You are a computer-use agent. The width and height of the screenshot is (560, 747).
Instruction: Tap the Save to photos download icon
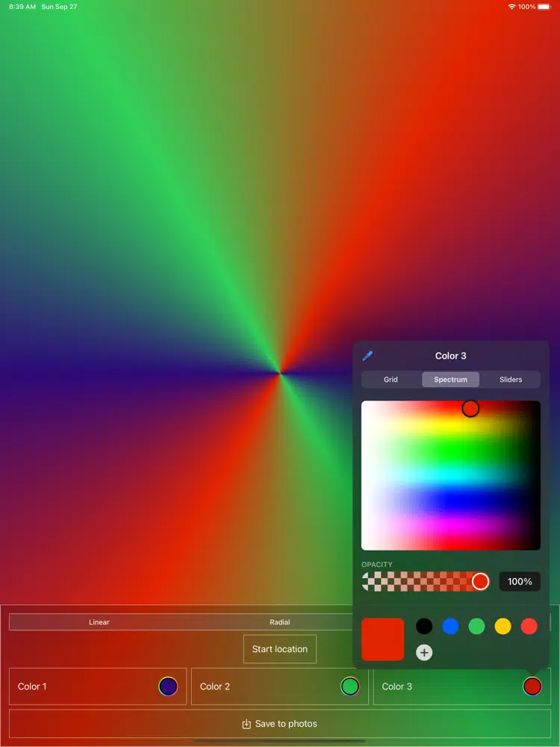pos(246,724)
